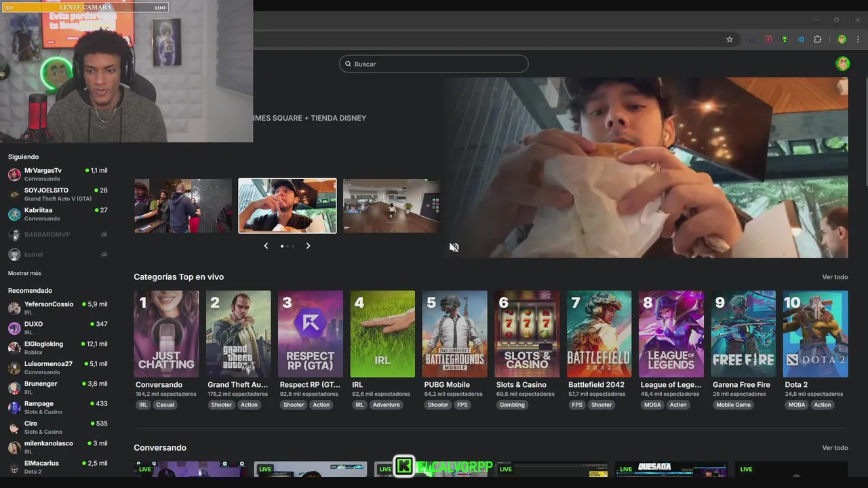Screen dimensions: 868x488
Task: Open the Battlefield 2042 category card
Action: (599, 333)
